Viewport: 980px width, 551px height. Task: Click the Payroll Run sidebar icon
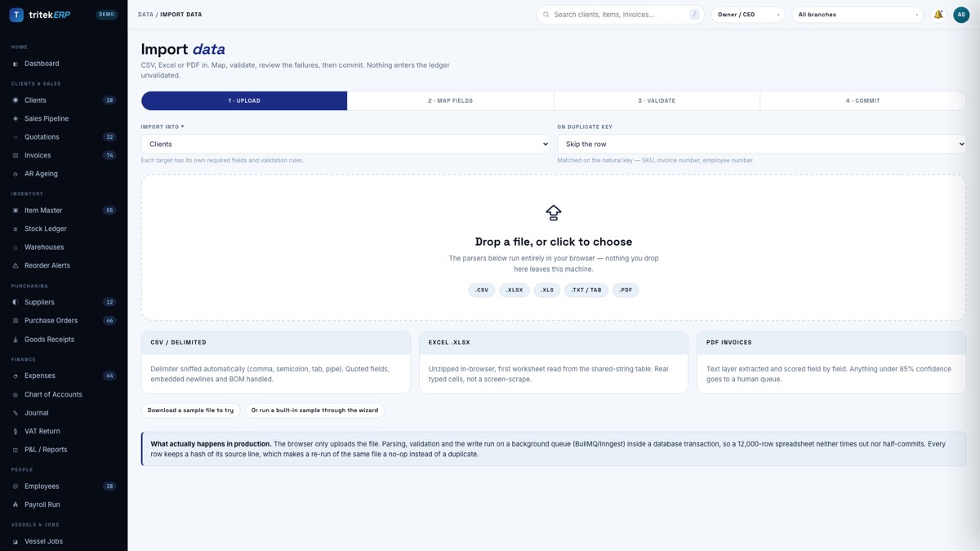tap(16, 504)
